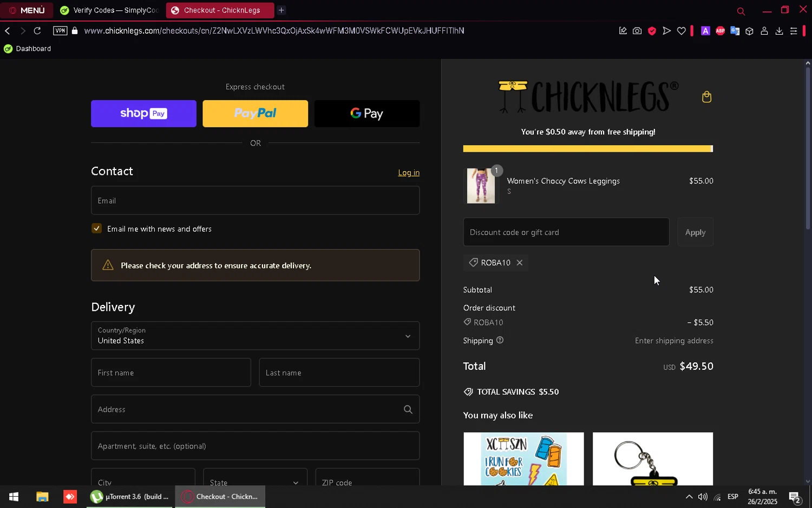
Task: Open the Wi-Fi network tray icon
Action: (x=717, y=497)
